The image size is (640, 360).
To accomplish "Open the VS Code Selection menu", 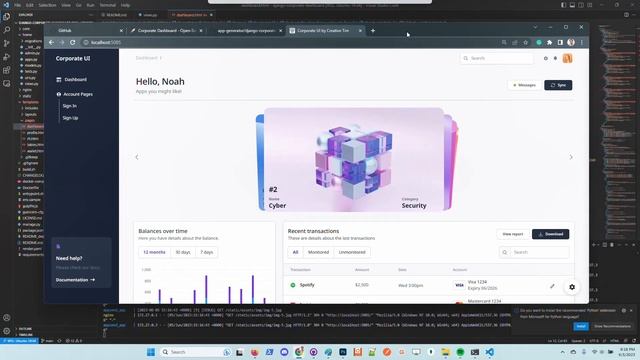I will coord(47,5).
